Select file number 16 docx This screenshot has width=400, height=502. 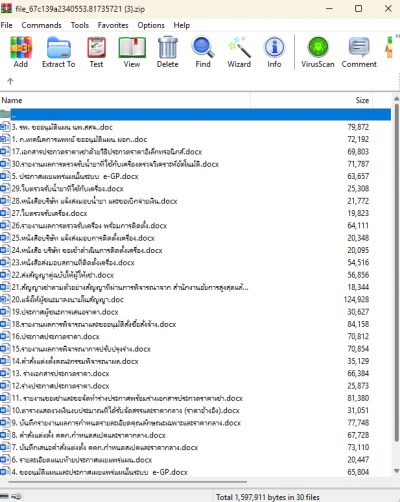195,337
